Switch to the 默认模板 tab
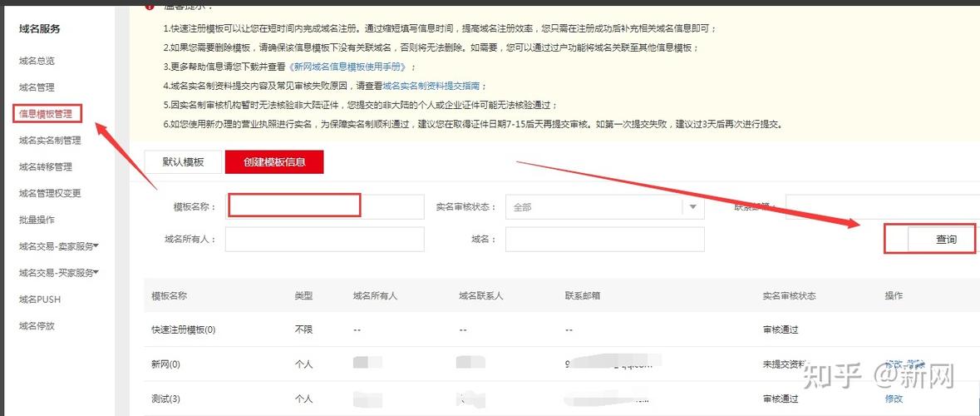The width and height of the screenshot is (980, 416). [x=183, y=161]
